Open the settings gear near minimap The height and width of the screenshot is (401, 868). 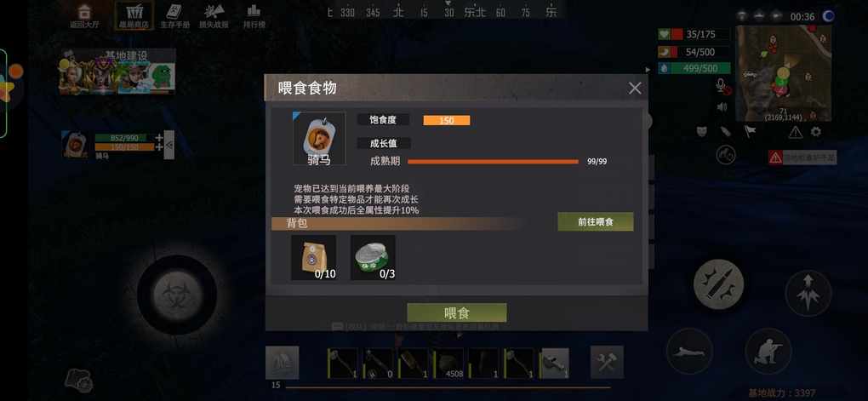tap(816, 132)
